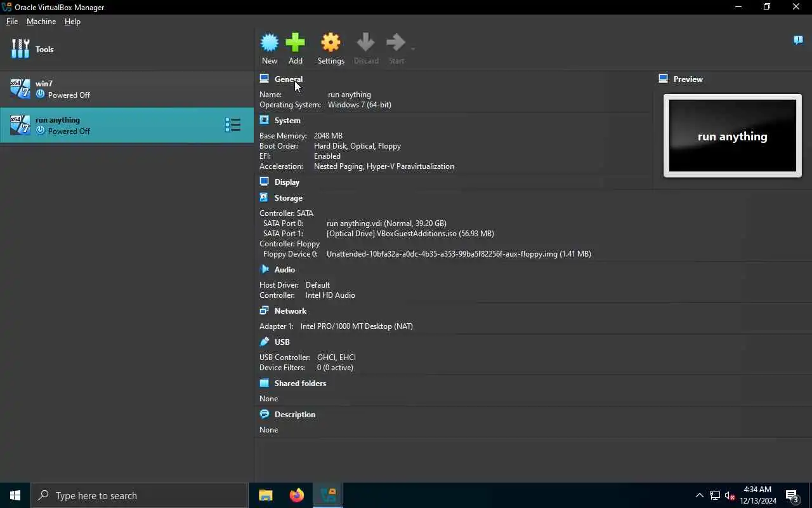Click the VirtualBox taskbar icon
Screen dimensions: 812x508
point(328,495)
